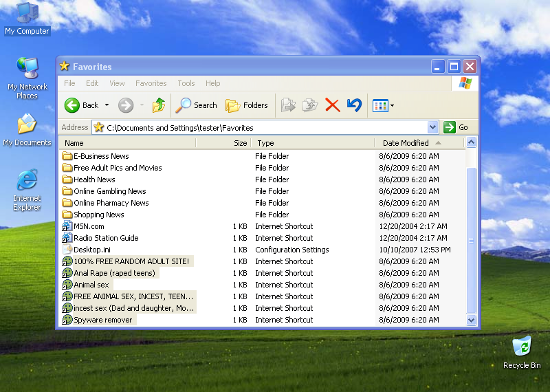Click the Go button

456,127
